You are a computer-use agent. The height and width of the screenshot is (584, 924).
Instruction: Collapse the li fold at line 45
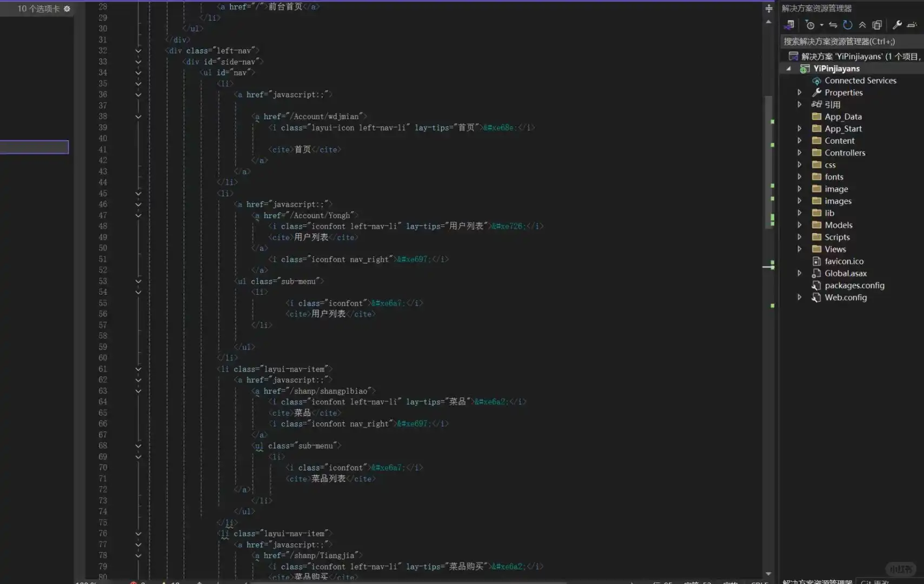tap(138, 194)
